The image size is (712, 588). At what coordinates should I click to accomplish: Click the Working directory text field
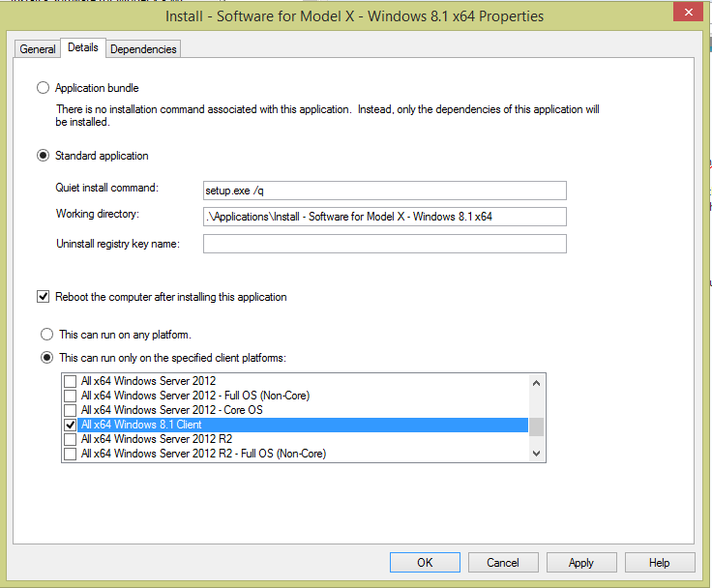[384, 217]
